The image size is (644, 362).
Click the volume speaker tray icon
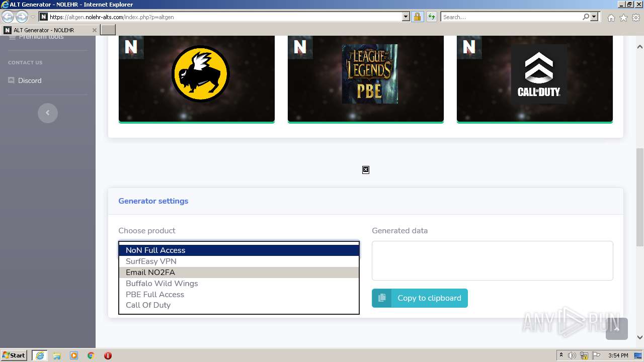[572, 355]
